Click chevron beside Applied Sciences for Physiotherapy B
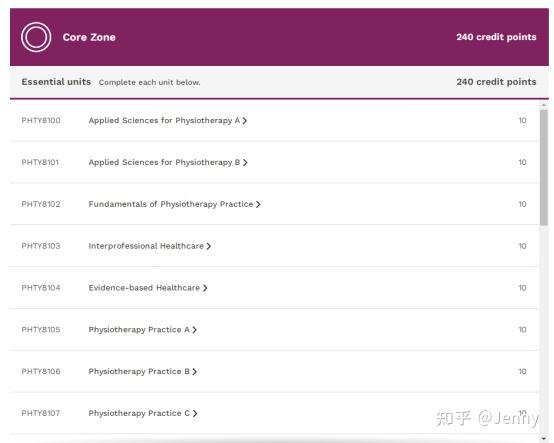 [x=245, y=163]
